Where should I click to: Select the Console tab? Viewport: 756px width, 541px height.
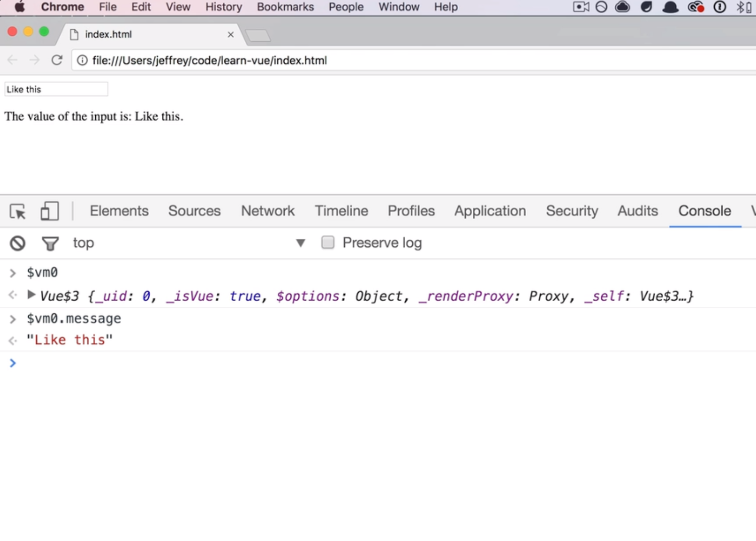click(705, 211)
